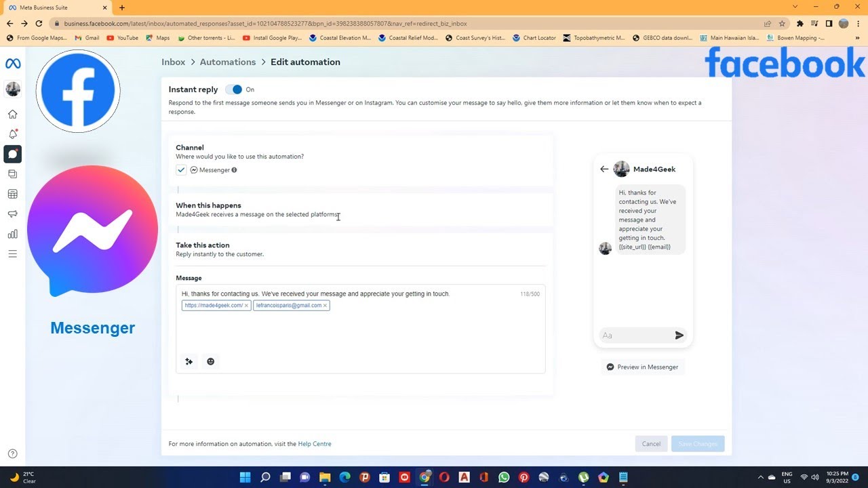Open the Help Centre link
Screen dimensions: 868x488
[315, 444]
